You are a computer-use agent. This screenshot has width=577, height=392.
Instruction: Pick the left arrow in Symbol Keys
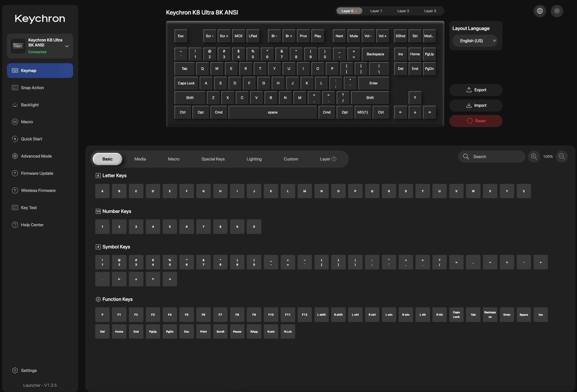(119, 279)
